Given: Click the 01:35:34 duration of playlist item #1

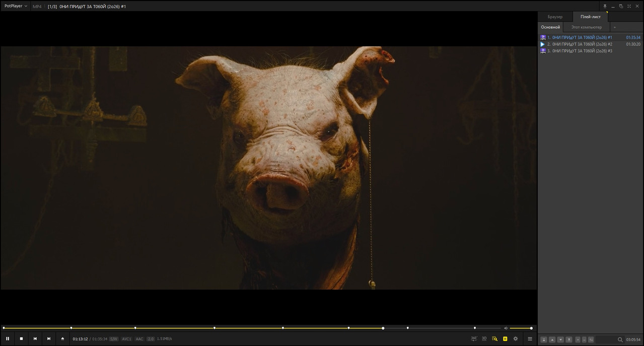Looking at the screenshot, I should (x=633, y=37).
